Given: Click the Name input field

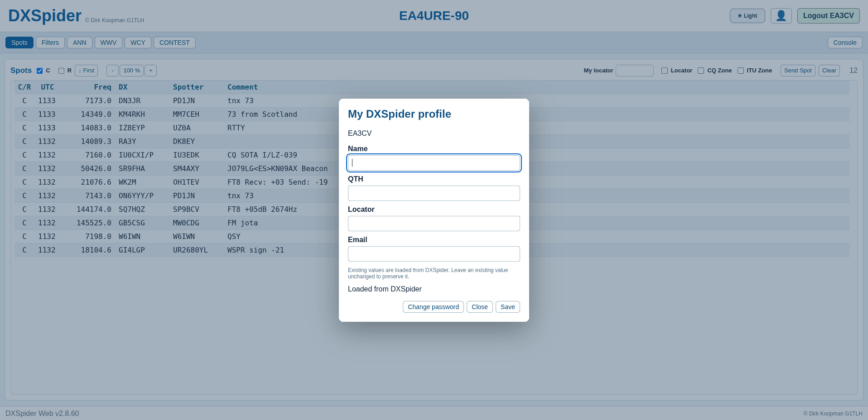Looking at the screenshot, I should coord(434,163).
